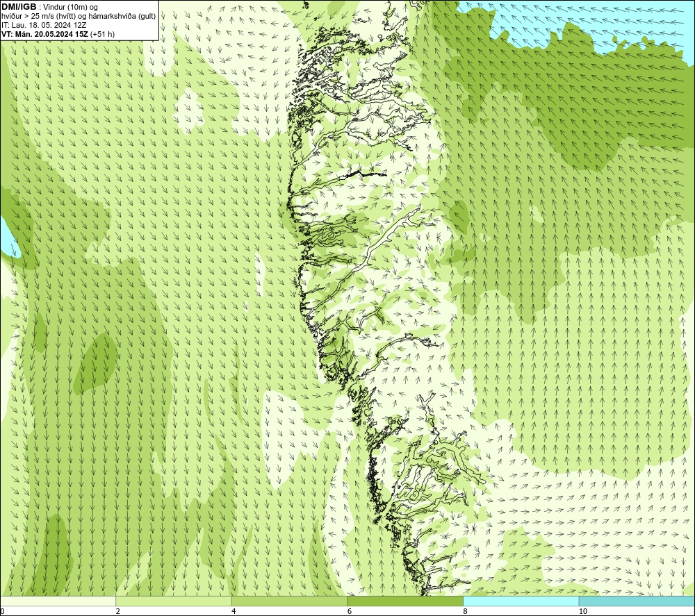Click the 8–10 m/s light cyan swatch
This screenshot has height=616, width=695.
521,601
